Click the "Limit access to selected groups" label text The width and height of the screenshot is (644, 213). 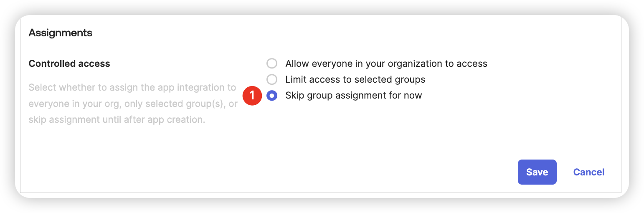[355, 79]
